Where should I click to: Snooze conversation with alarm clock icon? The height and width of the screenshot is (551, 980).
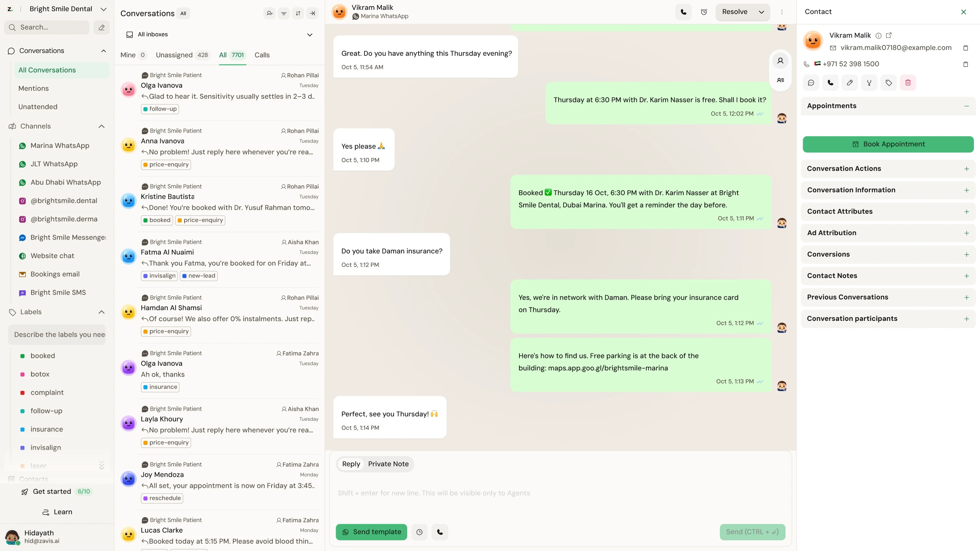coord(704,12)
